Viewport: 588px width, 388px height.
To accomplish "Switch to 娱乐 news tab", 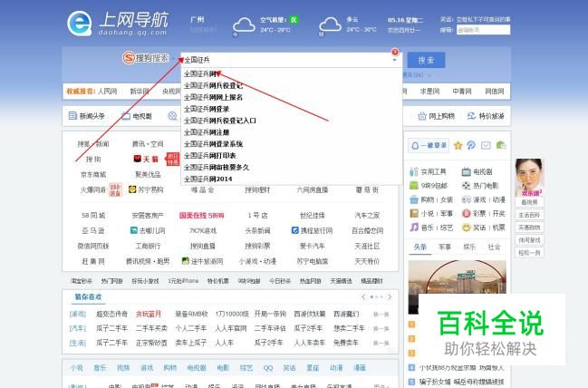I will (x=469, y=247).
